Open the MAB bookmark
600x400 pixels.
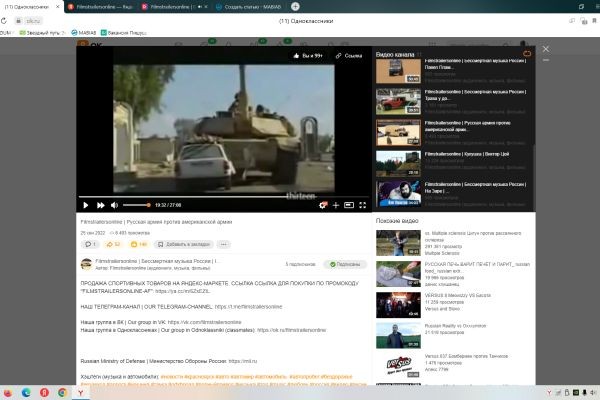84,33
